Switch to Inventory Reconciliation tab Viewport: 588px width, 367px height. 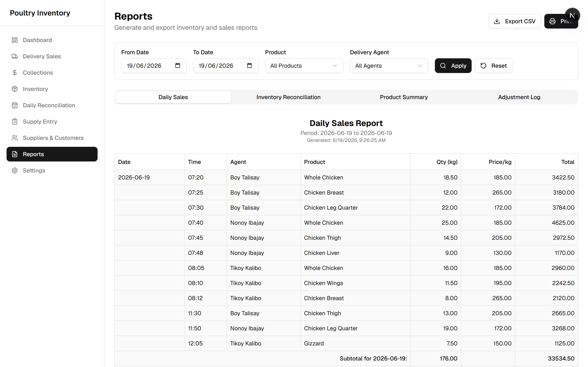point(288,97)
